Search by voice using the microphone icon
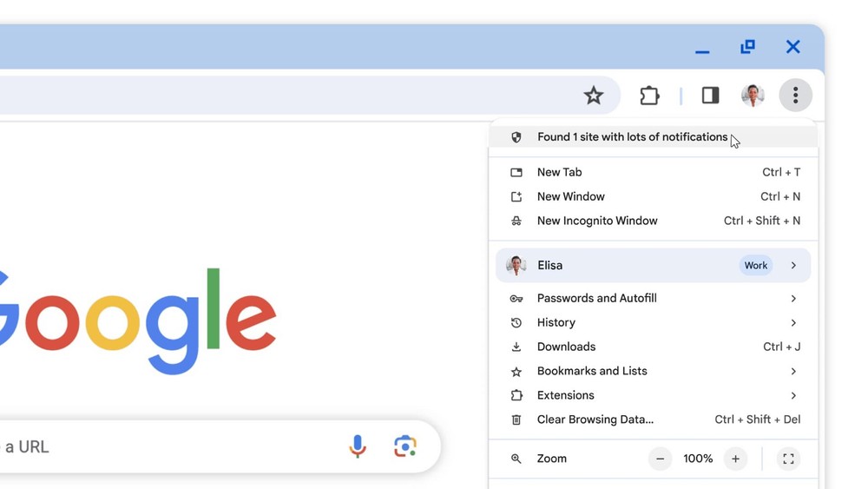 (358, 446)
